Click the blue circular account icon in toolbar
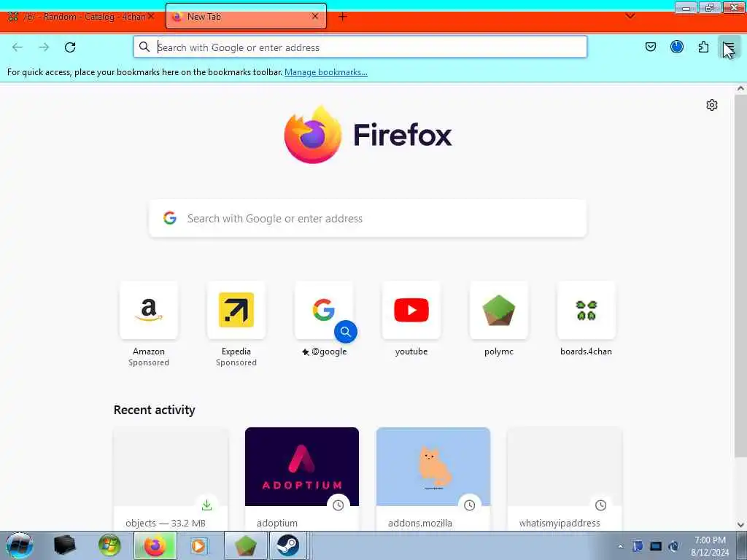The width and height of the screenshot is (747, 560). 676,47
